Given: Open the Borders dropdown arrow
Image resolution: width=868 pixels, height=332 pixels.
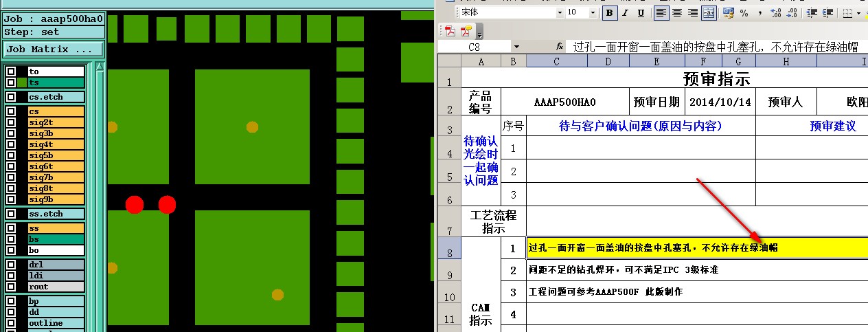Looking at the screenshot, I should (860, 12).
